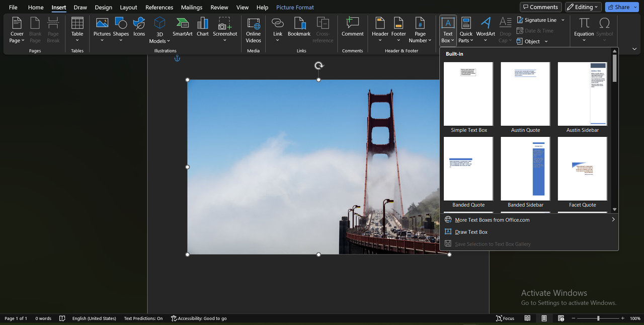Switch to Web Layout view
Viewport: 644px width, 325px height.
(x=561, y=318)
